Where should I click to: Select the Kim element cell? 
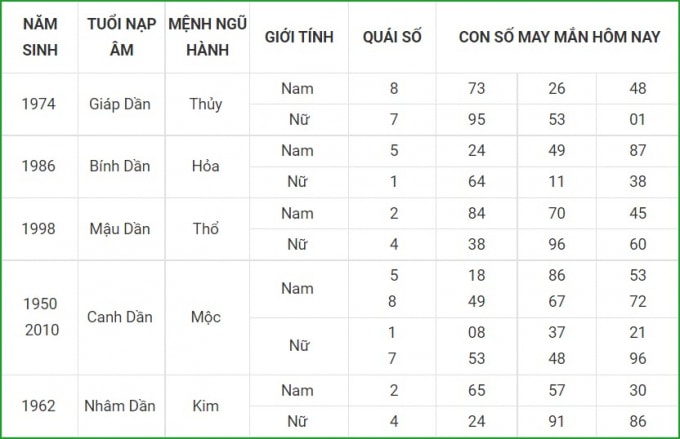pos(206,406)
